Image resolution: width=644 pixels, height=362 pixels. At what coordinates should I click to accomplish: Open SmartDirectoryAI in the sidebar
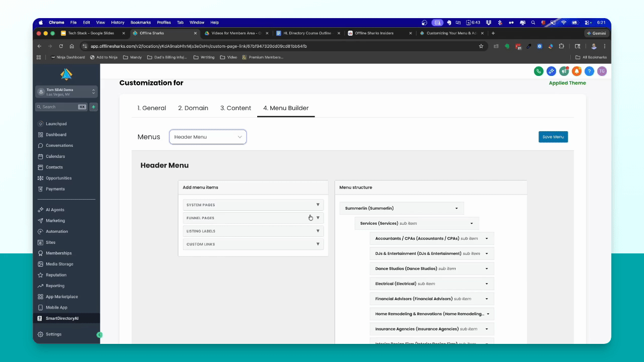click(66, 318)
